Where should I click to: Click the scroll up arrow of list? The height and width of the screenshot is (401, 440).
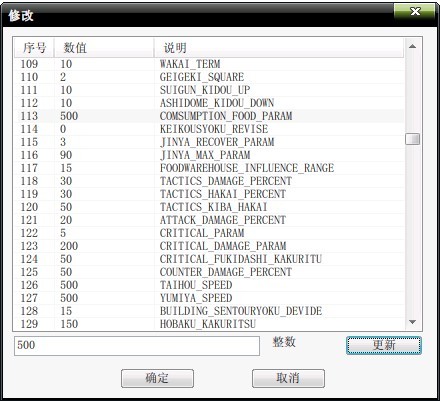(412, 46)
